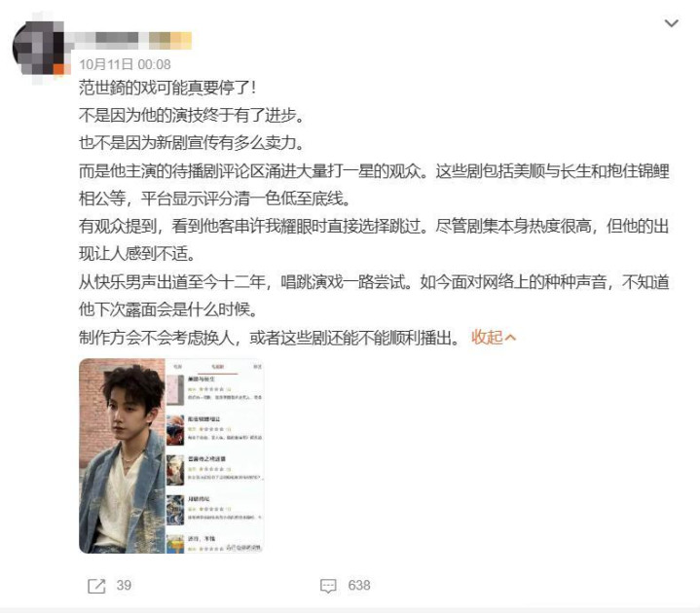Viewport: 700px width, 613px height.
Task: Open the attached image thumbnail
Action: [171, 456]
